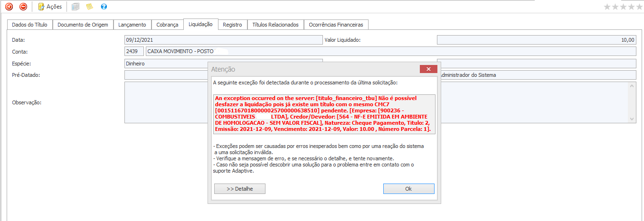Viewport: 644px width, 221px height.
Task: Confirm the error dialog with Ok
Action: (x=408, y=189)
